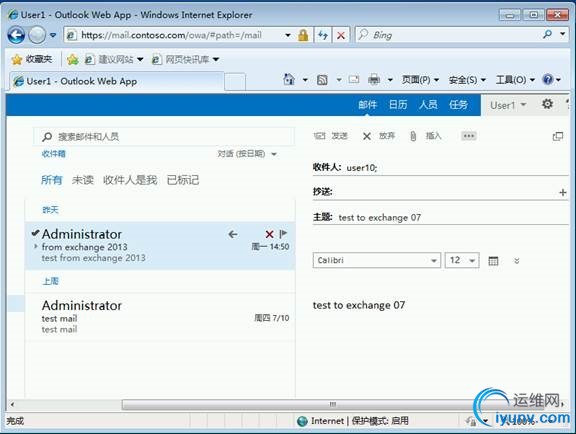The width and height of the screenshot is (576, 434).
Task: Click the refresh page icon
Action: tap(323, 35)
